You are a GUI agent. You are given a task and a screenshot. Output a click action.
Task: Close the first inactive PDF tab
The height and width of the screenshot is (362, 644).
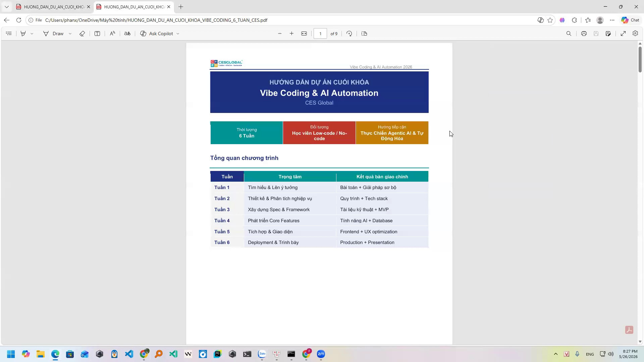click(x=89, y=7)
